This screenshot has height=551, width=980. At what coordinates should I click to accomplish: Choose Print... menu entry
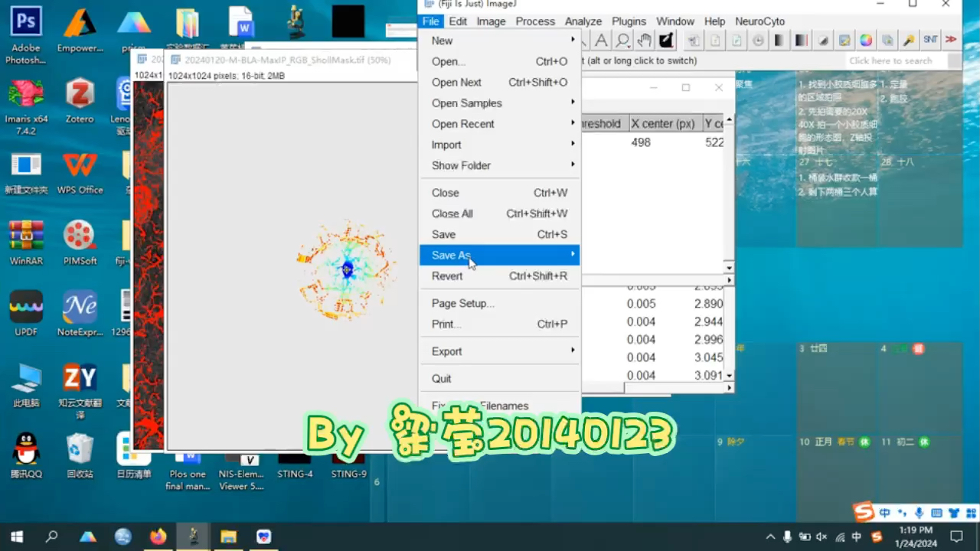click(x=499, y=324)
